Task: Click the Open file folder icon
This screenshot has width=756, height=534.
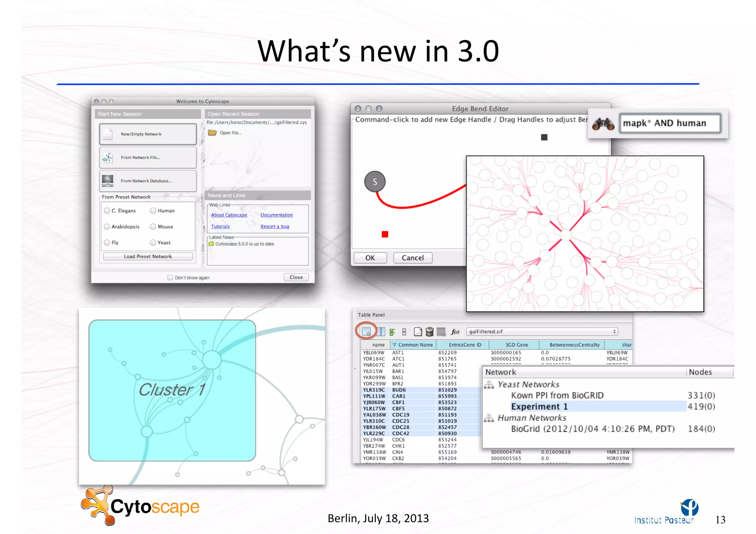Action: (212, 133)
